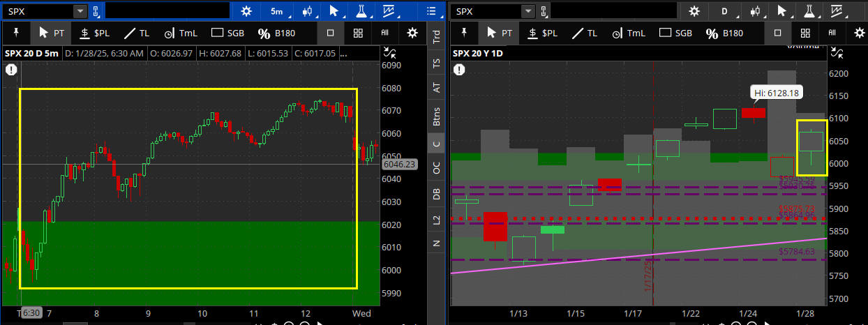Activate the B180 percent tool in left chart
The image size is (868, 325).
[x=276, y=33]
